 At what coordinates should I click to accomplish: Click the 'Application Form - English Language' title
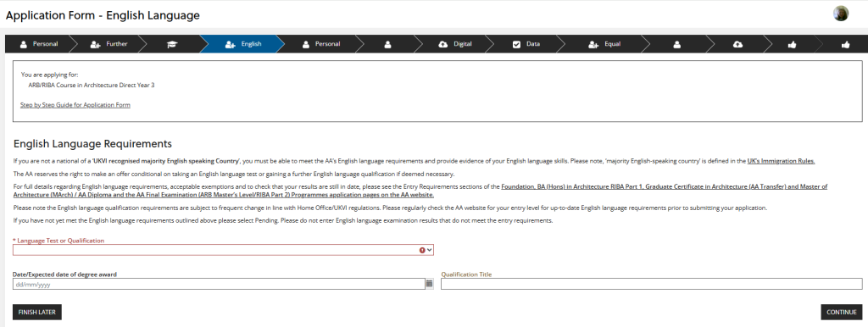pyautogui.click(x=103, y=15)
